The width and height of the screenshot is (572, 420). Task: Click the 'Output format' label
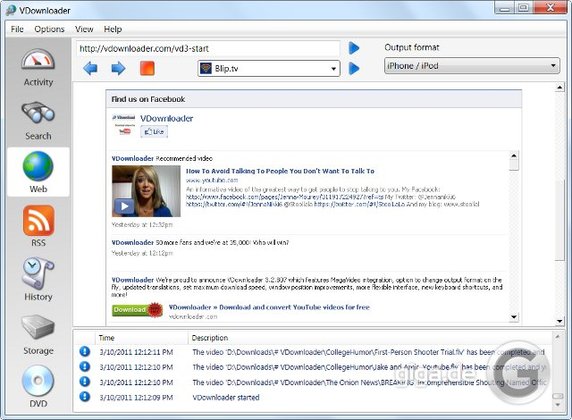(x=412, y=47)
